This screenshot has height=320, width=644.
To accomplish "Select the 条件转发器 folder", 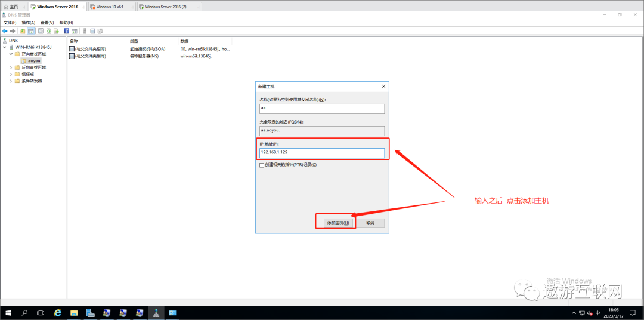I will click(32, 81).
